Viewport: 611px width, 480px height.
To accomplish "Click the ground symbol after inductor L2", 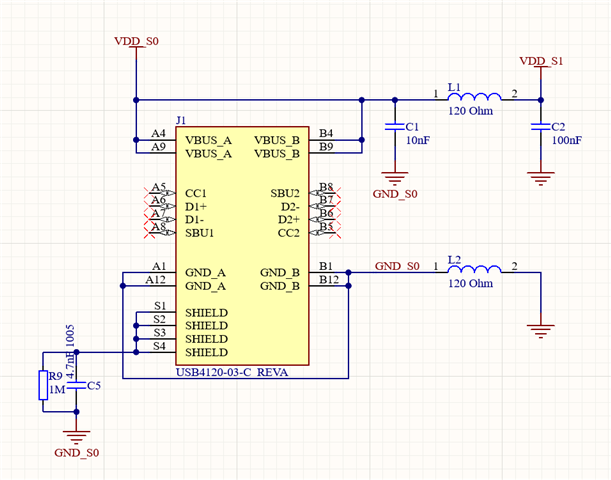I will (540, 331).
